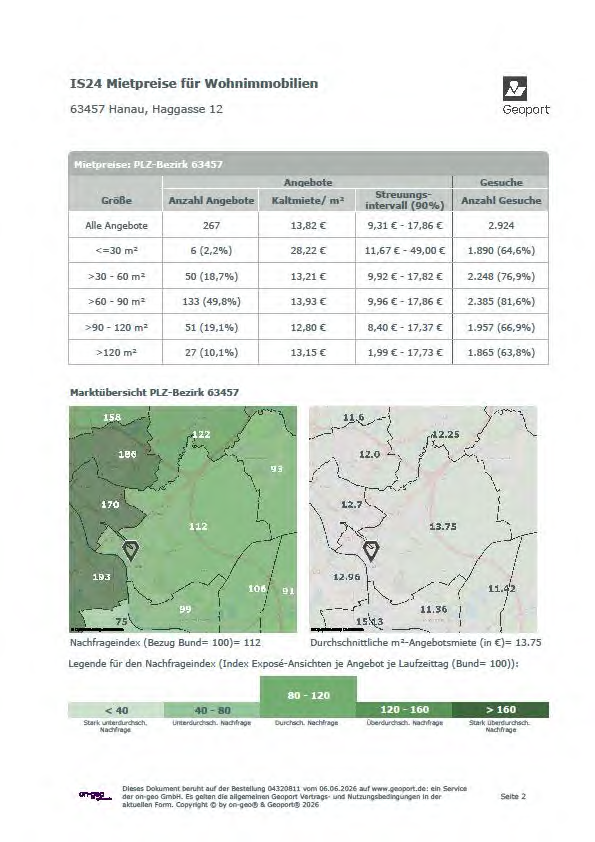The image size is (595, 842).
Task: Click the 'Alle Angebote' table row label
Action: pos(116,226)
